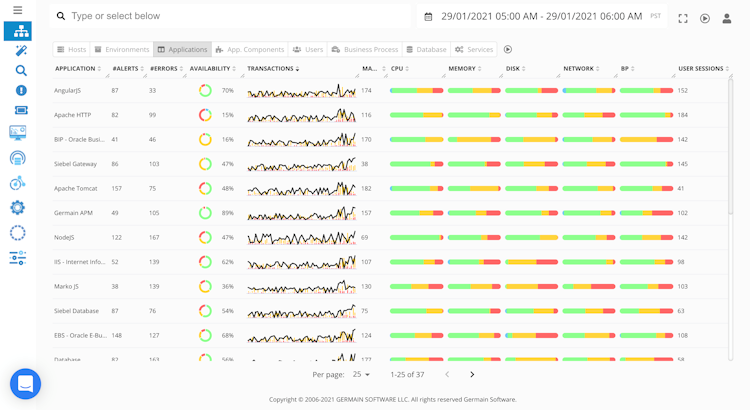Go to previous page of results
This screenshot has width=750, height=410.
click(x=447, y=374)
